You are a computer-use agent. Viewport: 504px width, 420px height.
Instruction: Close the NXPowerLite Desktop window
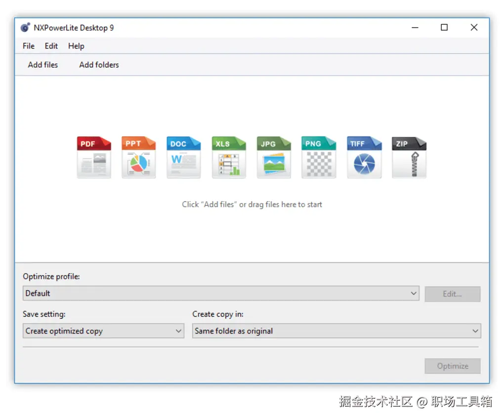coord(474,28)
